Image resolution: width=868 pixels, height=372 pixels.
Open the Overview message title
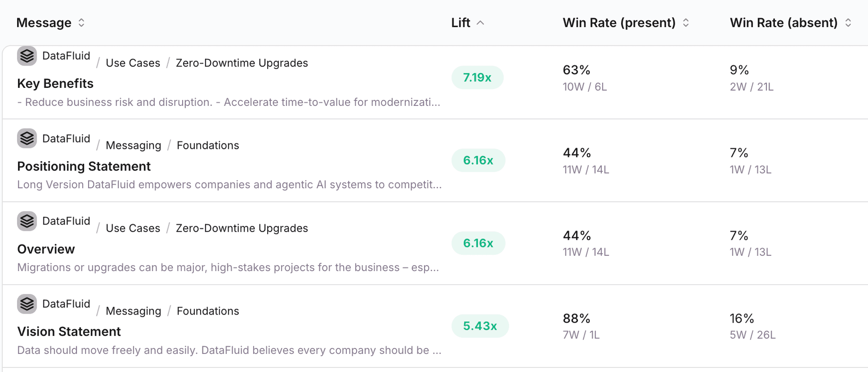(46, 249)
